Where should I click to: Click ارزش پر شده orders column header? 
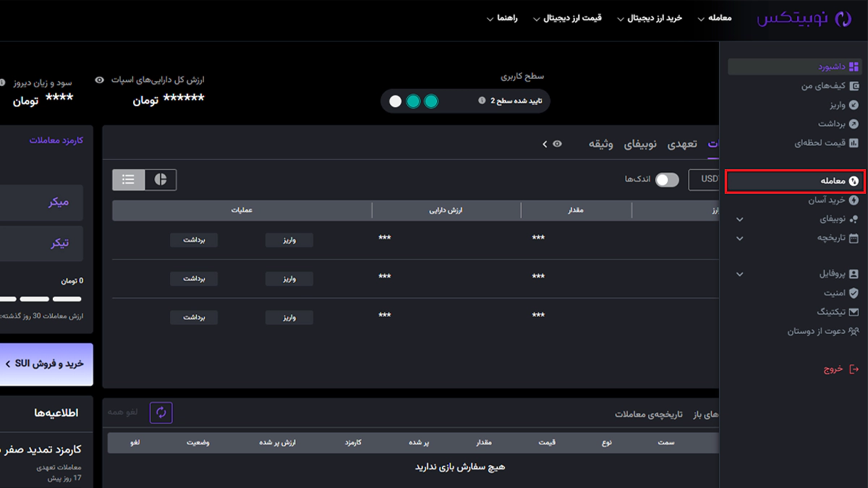pyautogui.click(x=279, y=442)
